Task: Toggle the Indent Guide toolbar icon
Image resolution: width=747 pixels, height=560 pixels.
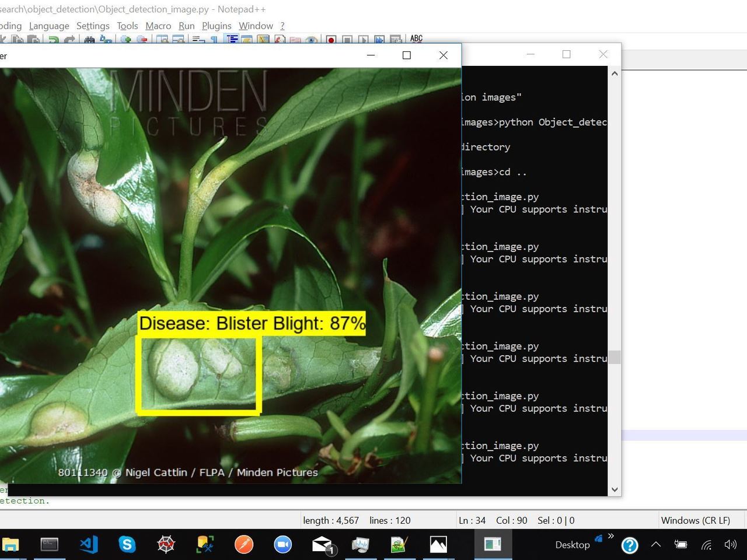Action: (x=232, y=40)
